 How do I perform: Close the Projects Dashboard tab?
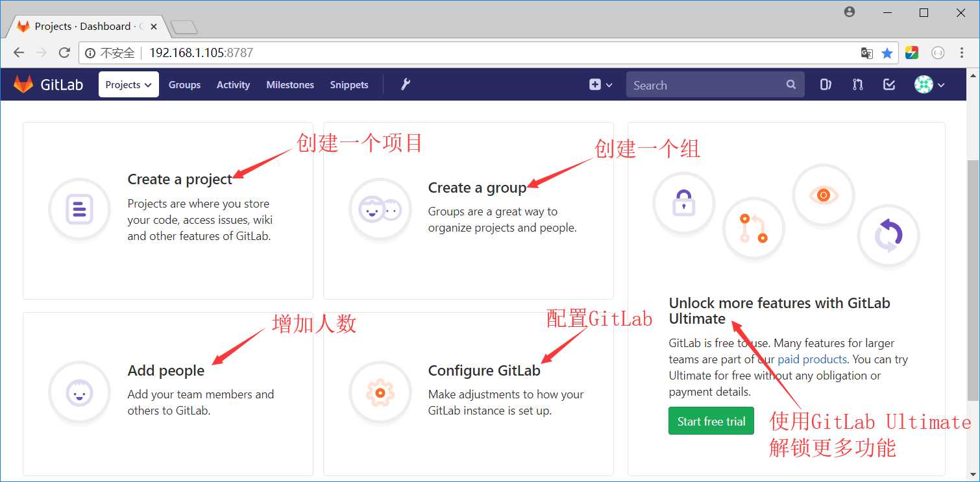[154, 27]
